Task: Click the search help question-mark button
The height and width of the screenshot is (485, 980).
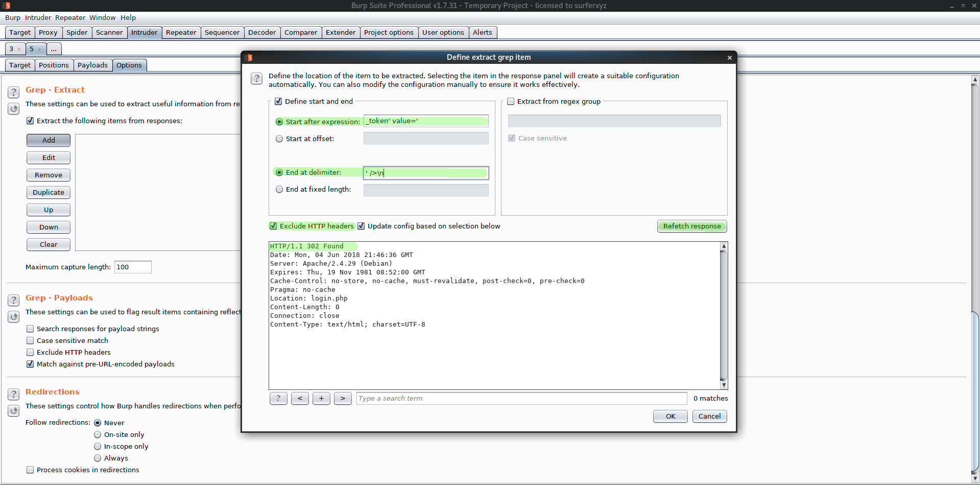Action: (x=278, y=398)
